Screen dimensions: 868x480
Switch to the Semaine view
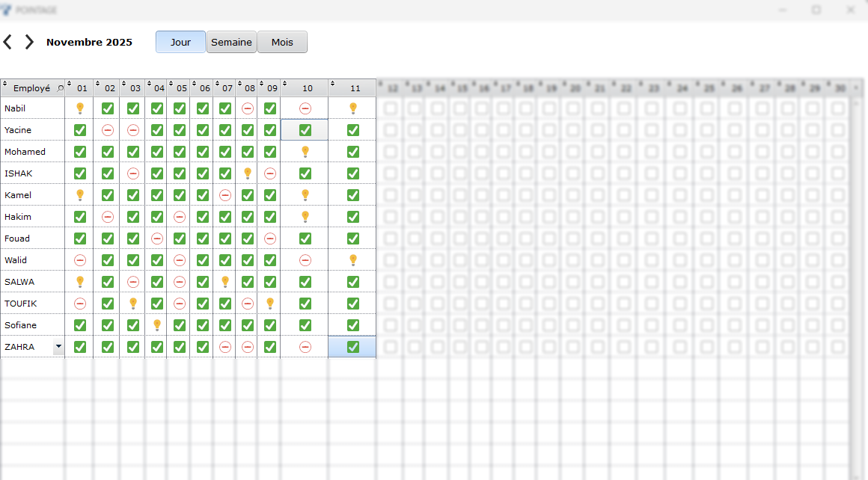coord(231,42)
